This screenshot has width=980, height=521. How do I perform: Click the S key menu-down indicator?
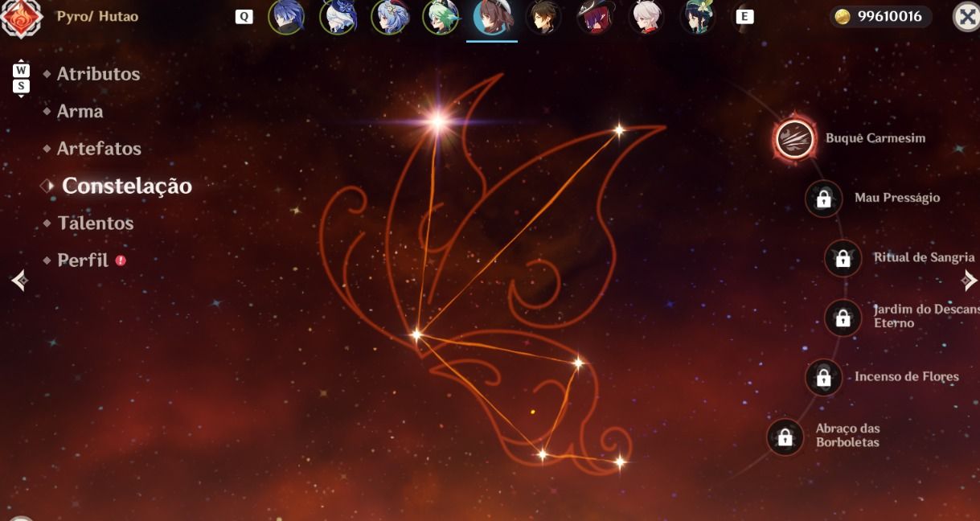click(x=22, y=86)
